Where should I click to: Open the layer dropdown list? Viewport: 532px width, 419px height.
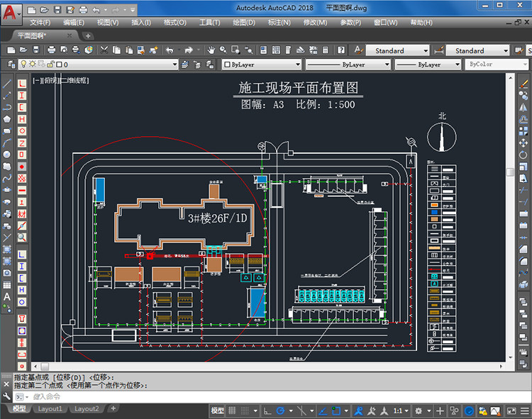click(x=174, y=65)
